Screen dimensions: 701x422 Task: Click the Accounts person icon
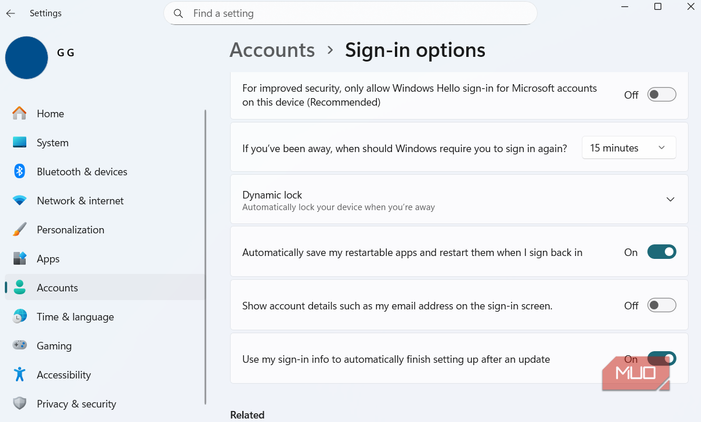click(19, 287)
